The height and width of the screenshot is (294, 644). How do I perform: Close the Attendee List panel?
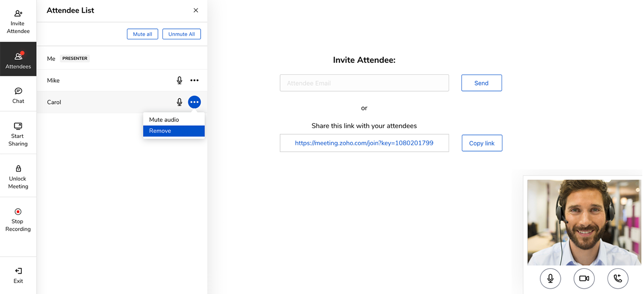pyautogui.click(x=196, y=10)
